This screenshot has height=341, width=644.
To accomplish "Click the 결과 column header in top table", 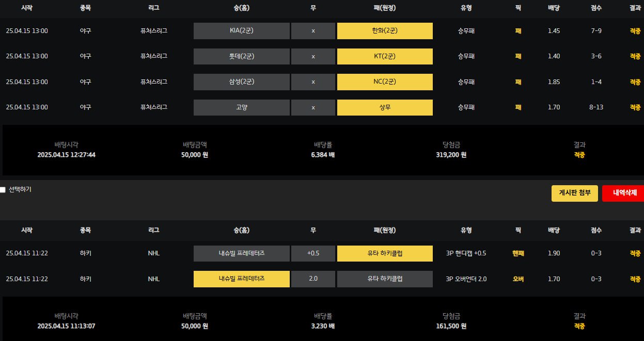I will 635,8.
